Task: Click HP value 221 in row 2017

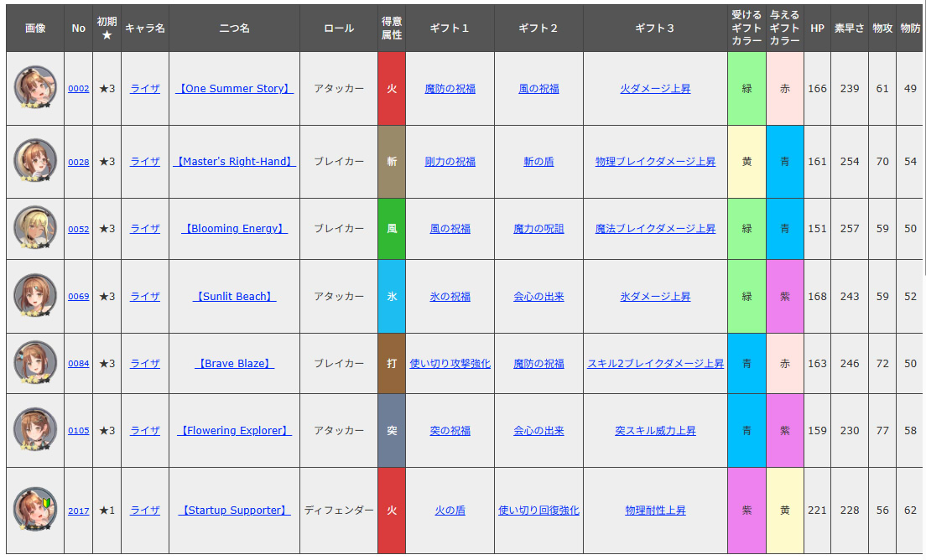Action: pyautogui.click(x=817, y=511)
